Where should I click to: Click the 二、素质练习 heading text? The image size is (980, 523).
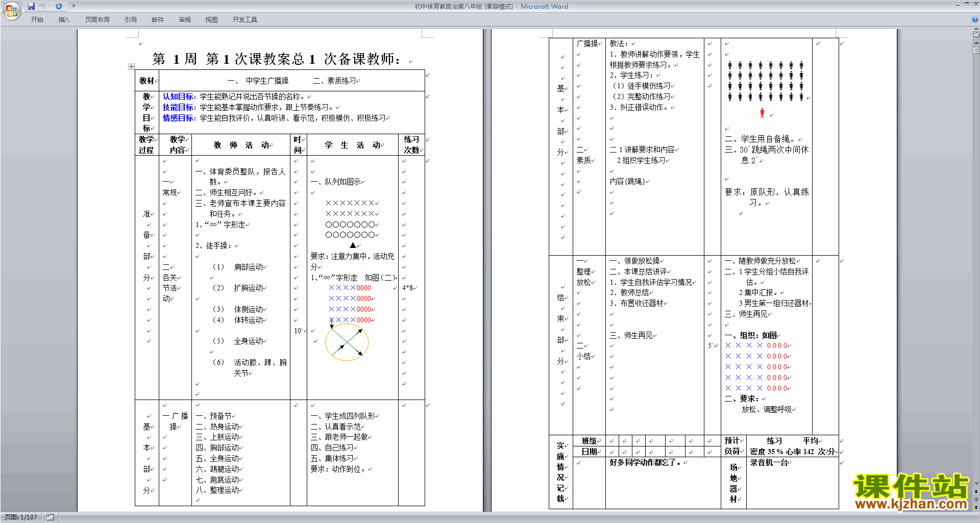(x=335, y=81)
